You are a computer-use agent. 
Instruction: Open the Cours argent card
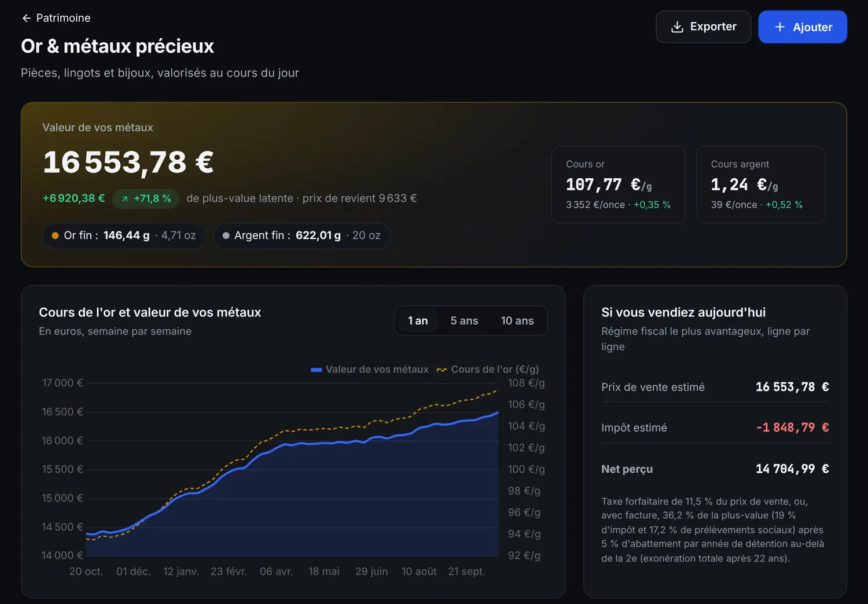(x=760, y=185)
